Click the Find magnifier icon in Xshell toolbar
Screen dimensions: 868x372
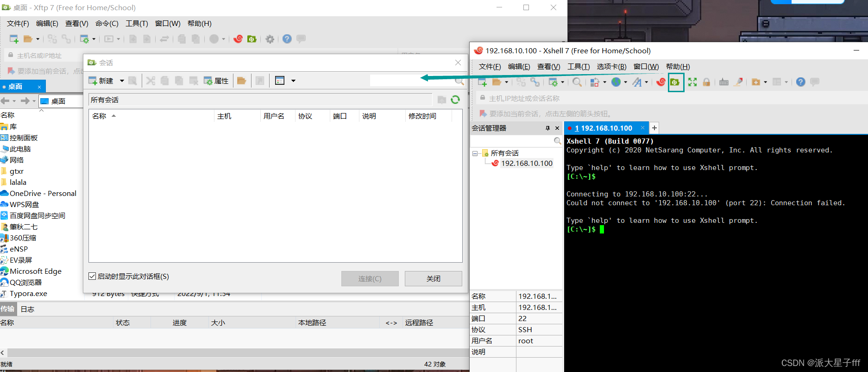pos(577,82)
